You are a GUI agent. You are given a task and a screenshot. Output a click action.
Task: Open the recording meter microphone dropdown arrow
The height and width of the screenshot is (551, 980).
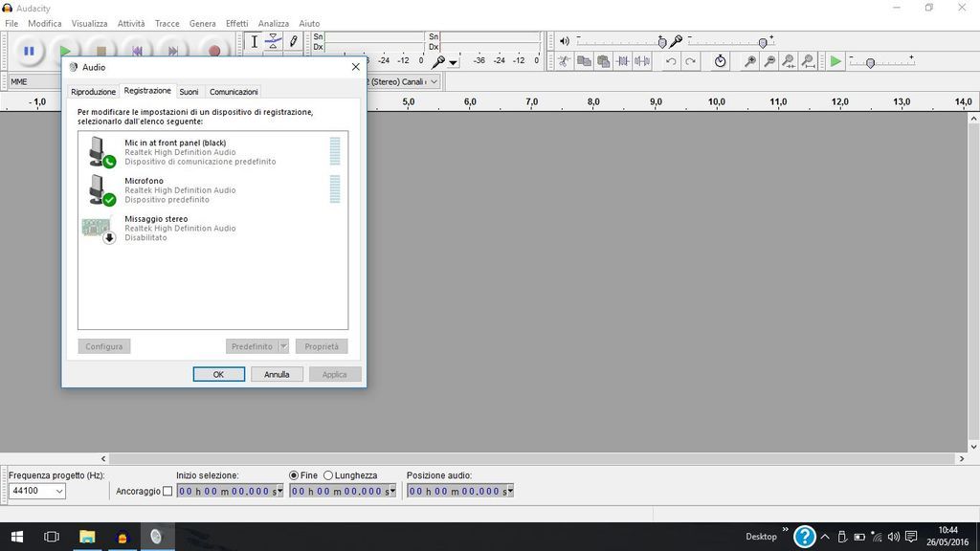453,61
